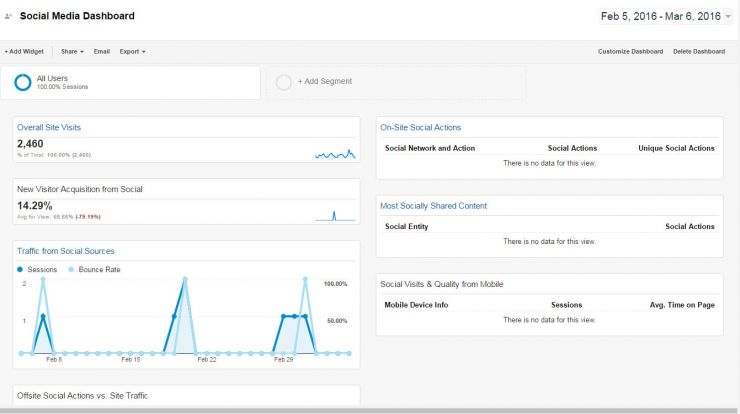Open the Export dropdown menu
The height and width of the screenshot is (414, 740).
pos(132,51)
